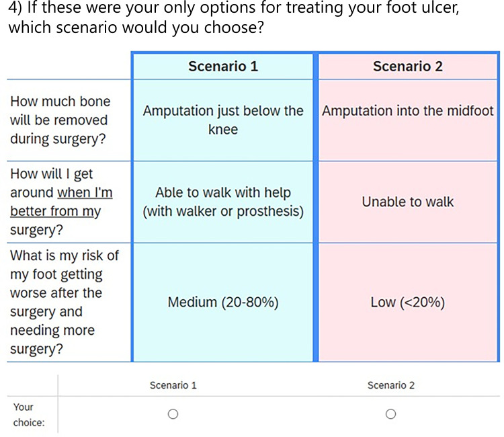Click the 'Your choice:' label
Viewport: 504px width, 437px height.
[28, 415]
